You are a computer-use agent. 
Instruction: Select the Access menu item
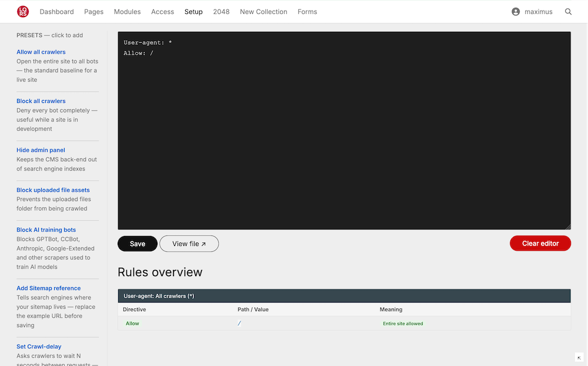coord(162,12)
